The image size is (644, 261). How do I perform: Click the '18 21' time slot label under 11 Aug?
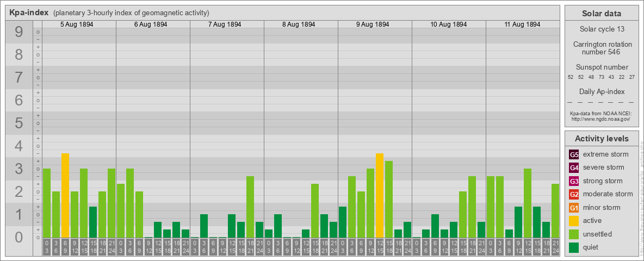pos(546,247)
